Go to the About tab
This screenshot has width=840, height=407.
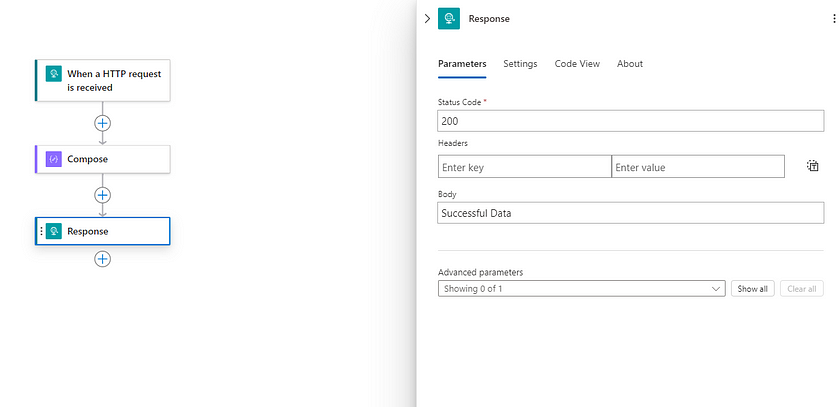pos(629,64)
